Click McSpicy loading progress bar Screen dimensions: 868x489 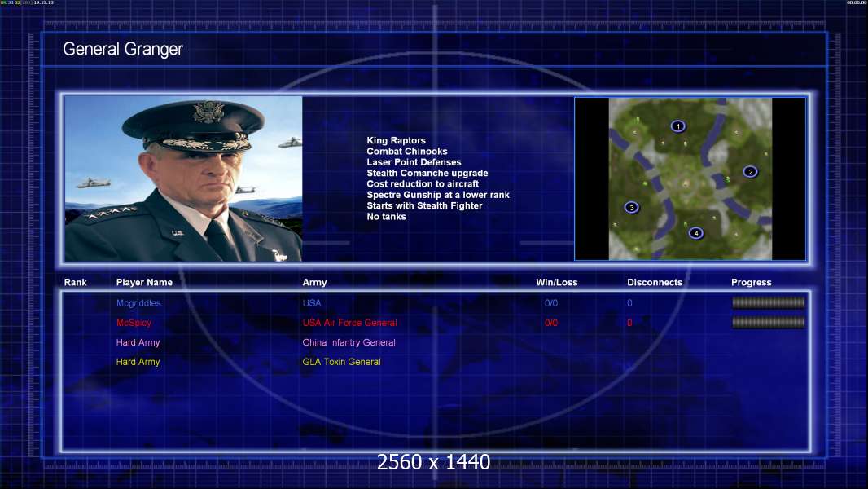click(x=769, y=322)
